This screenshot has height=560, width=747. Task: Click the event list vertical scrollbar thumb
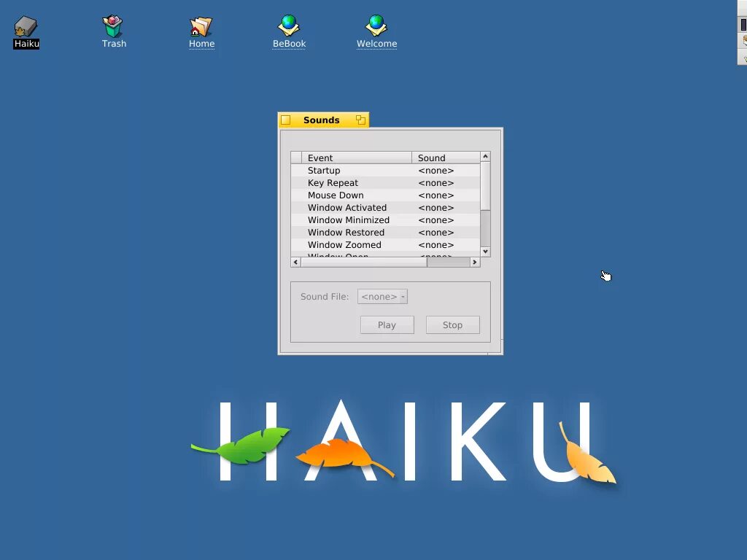(x=485, y=186)
